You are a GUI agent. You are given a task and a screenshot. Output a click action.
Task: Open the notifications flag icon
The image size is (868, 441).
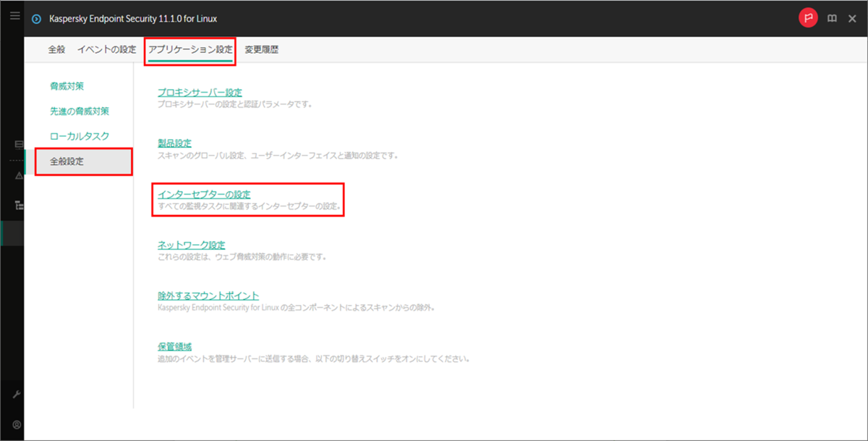coord(809,18)
